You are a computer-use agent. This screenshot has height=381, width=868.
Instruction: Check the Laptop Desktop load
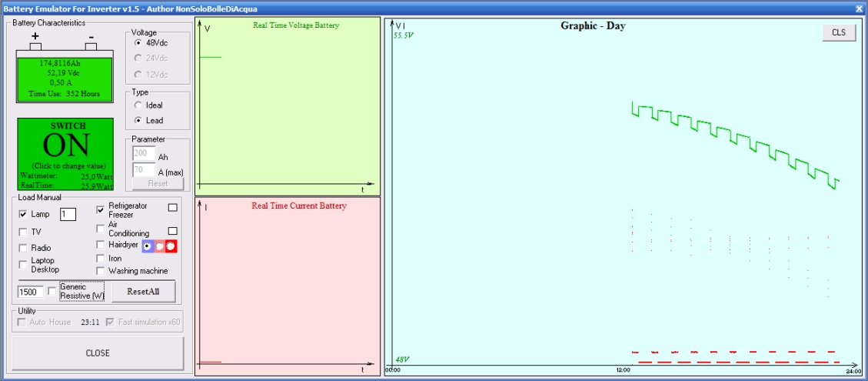(23, 264)
